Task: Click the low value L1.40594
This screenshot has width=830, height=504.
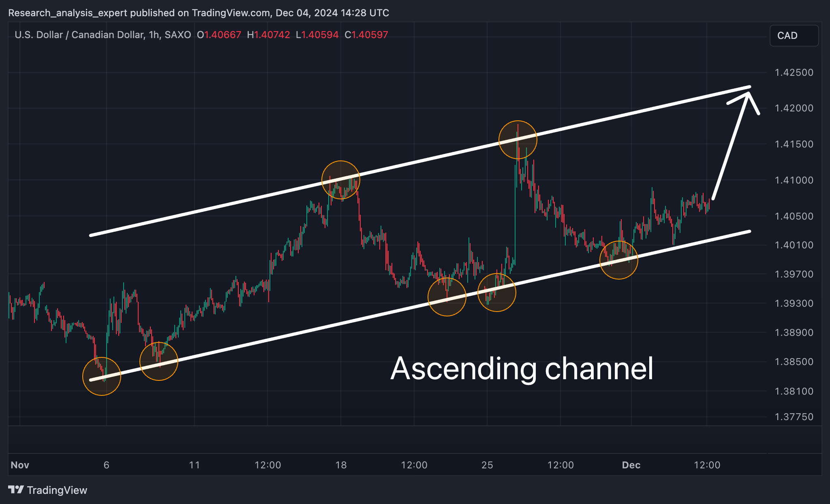Action: [317, 35]
